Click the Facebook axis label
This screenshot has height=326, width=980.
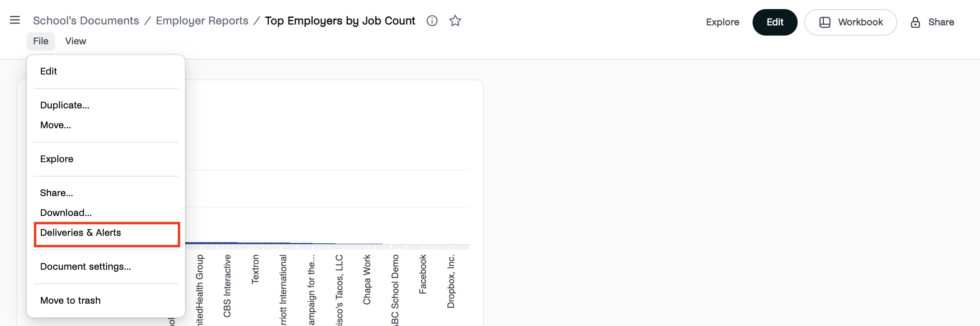423,274
